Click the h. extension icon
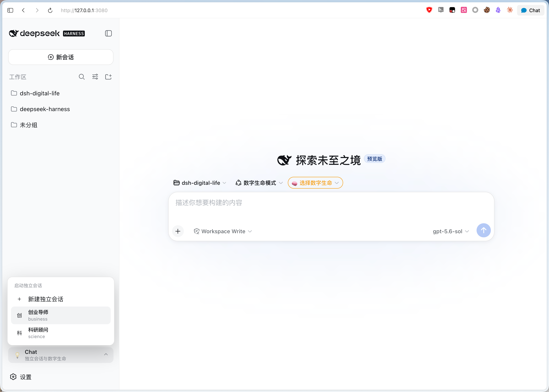This screenshot has width=549, height=392. (x=441, y=10)
